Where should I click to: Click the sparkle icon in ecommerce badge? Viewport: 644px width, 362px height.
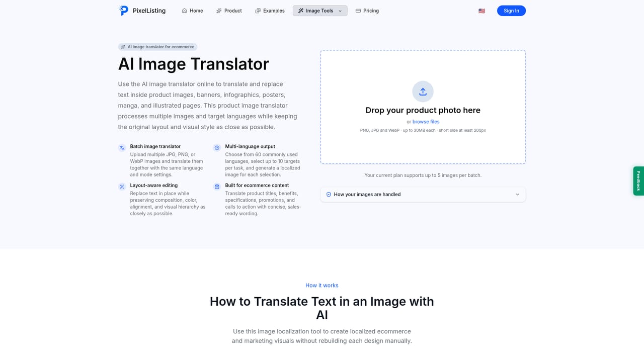click(x=123, y=47)
